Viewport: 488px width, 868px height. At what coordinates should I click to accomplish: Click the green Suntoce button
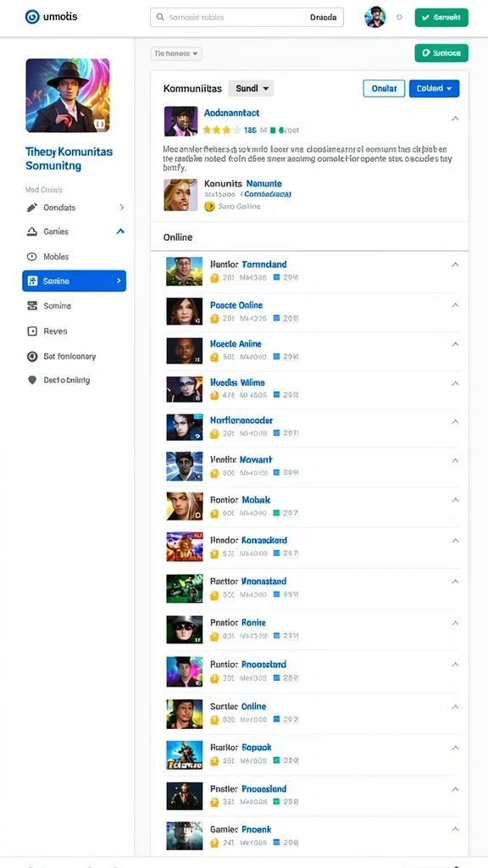click(441, 53)
